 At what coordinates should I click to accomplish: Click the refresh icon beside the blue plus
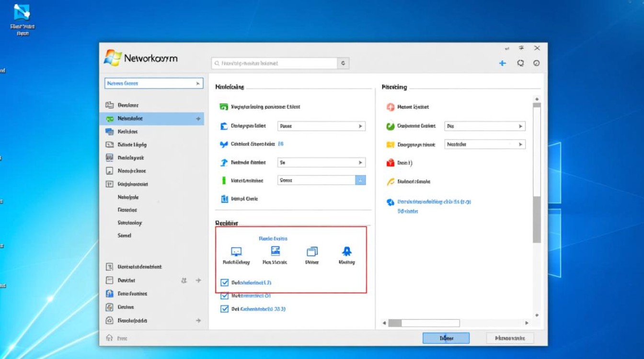pos(520,63)
